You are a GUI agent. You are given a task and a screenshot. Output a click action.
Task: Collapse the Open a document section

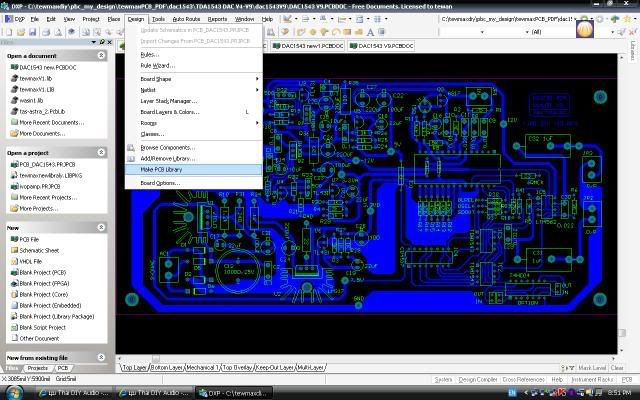101,55
